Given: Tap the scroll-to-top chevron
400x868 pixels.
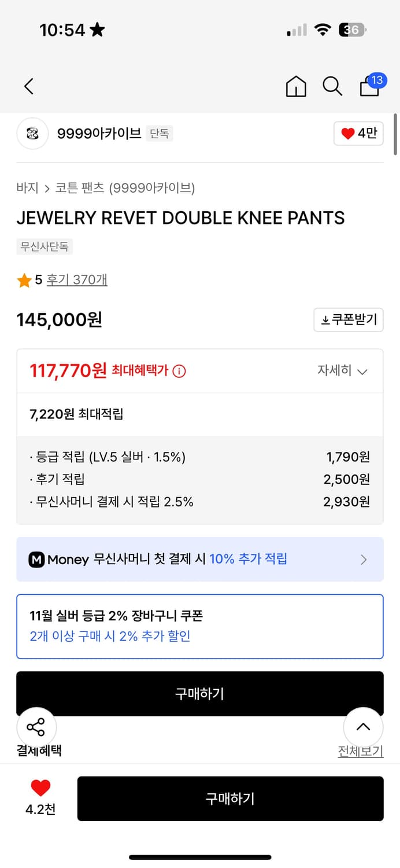Looking at the screenshot, I should pos(363,727).
